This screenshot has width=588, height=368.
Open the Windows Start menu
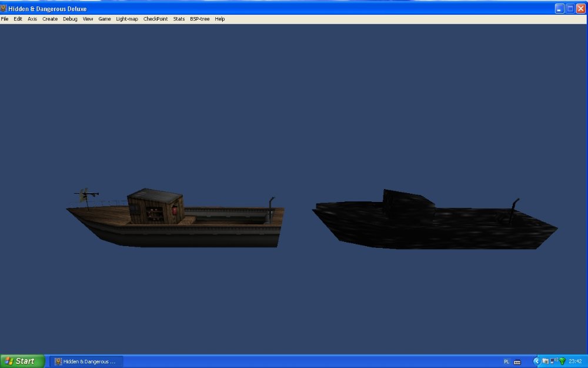(22, 362)
